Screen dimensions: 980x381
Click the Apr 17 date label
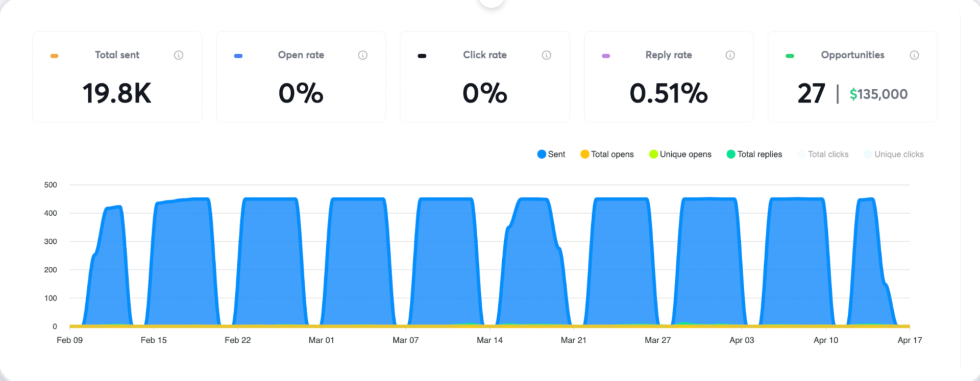tap(910, 340)
